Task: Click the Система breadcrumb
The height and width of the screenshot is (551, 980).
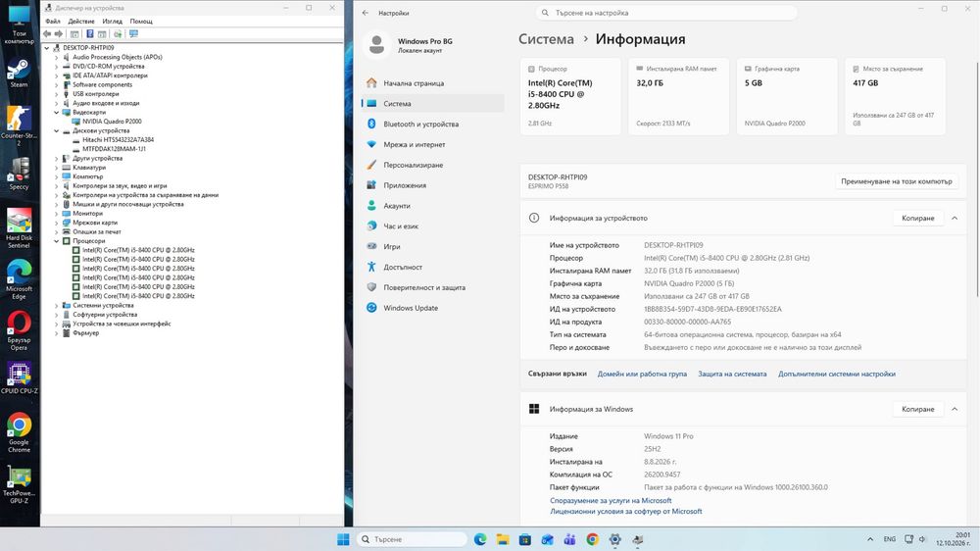Action: click(x=546, y=39)
